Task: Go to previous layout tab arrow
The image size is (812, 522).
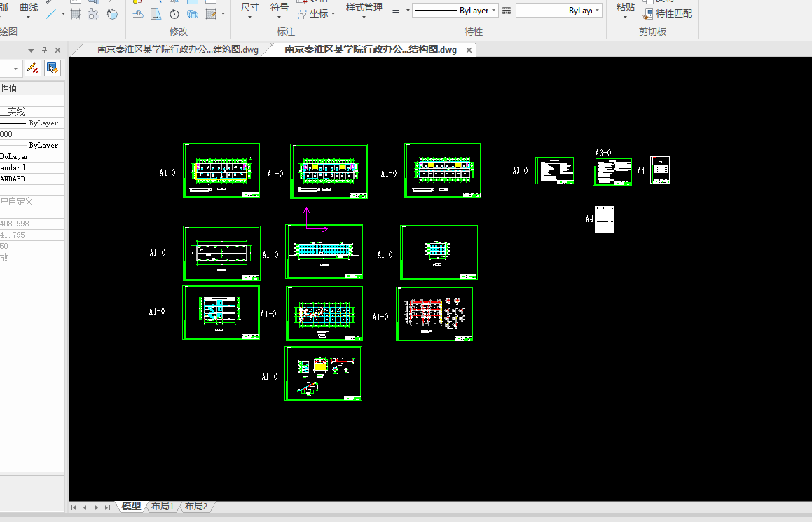Action: click(85, 507)
